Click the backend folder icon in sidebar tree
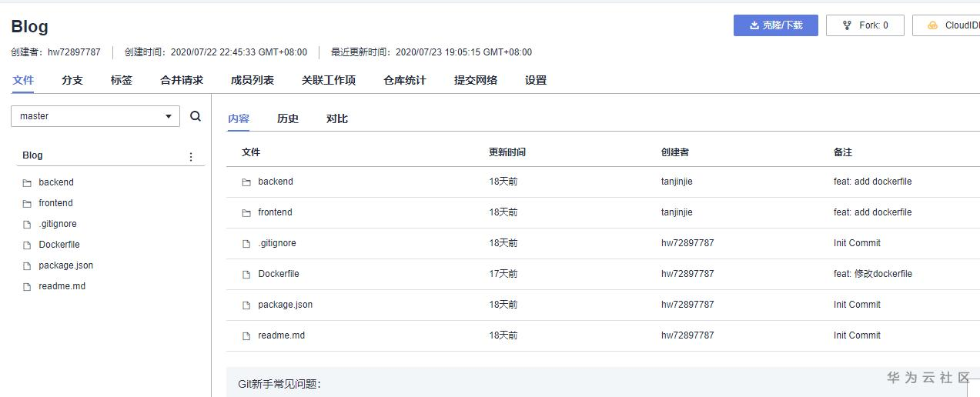 [27, 183]
